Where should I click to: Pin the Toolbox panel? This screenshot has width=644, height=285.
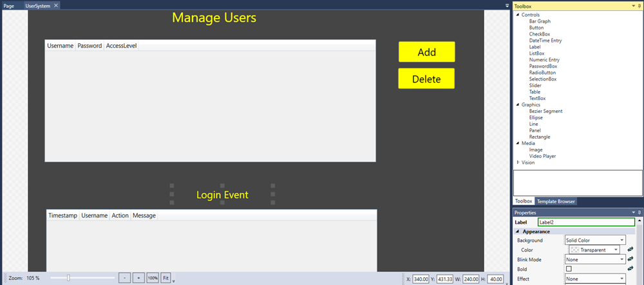(639, 6)
